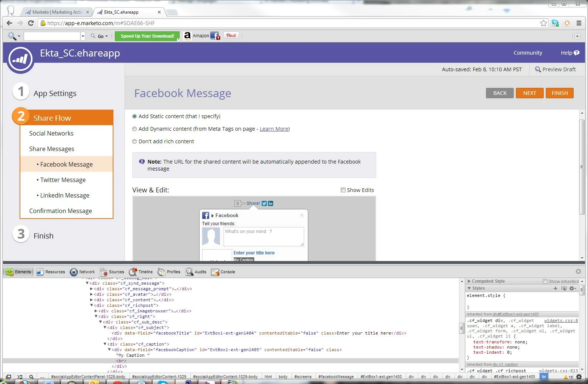The width and height of the screenshot is (588, 384).
Task: Expand the cf_content div node
Action: pos(91,300)
